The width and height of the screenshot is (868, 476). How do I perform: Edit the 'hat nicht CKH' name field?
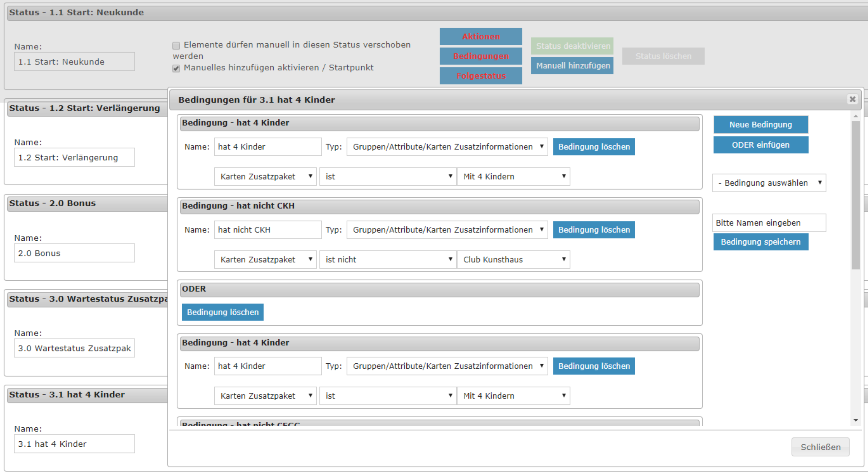tap(268, 230)
